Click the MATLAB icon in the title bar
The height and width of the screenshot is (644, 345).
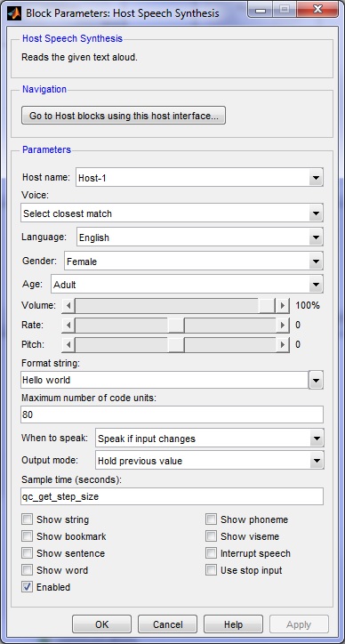[14, 13]
